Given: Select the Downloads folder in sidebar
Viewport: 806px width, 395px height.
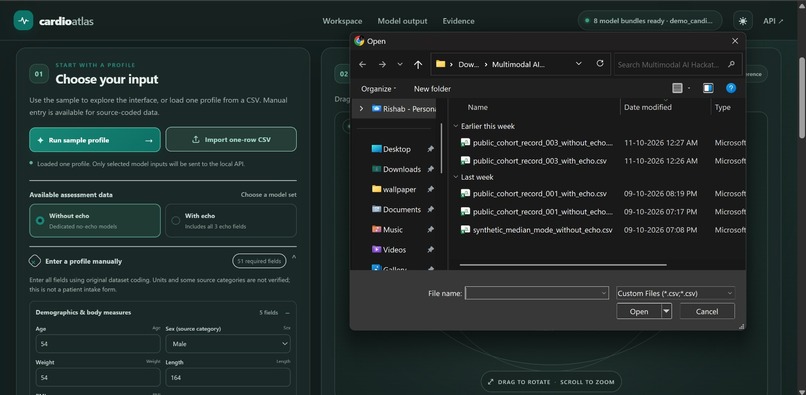Looking at the screenshot, I should 401,169.
